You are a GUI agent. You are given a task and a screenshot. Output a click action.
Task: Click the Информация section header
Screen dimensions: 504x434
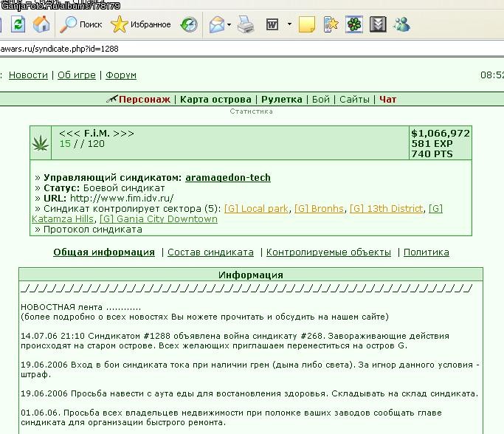point(251,275)
